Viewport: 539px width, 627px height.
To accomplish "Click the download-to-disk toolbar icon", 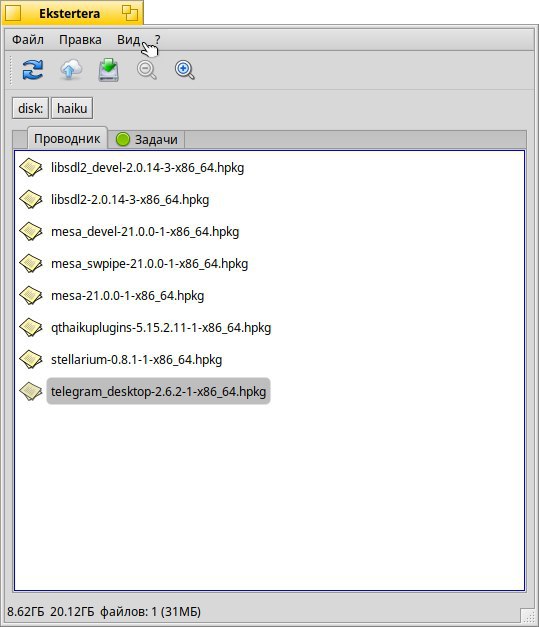I will pos(109,70).
